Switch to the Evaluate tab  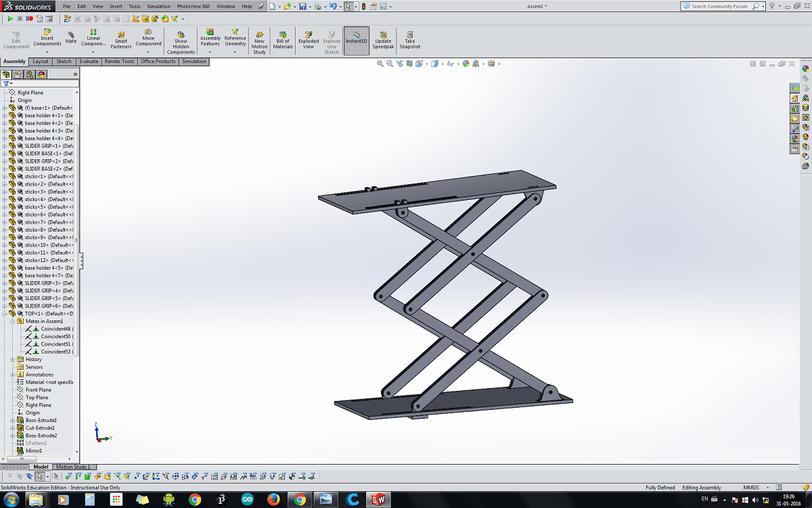[89, 61]
